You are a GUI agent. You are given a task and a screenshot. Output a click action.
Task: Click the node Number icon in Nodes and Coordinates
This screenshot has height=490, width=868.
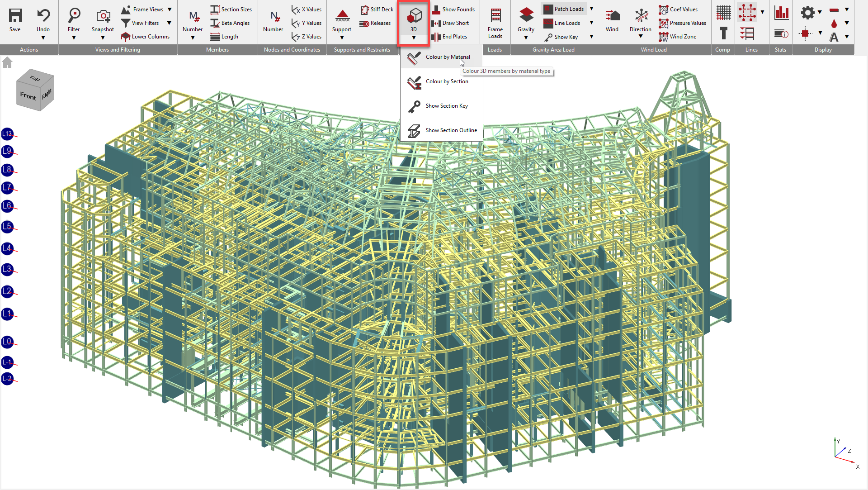pyautogui.click(x=274, y=16)
